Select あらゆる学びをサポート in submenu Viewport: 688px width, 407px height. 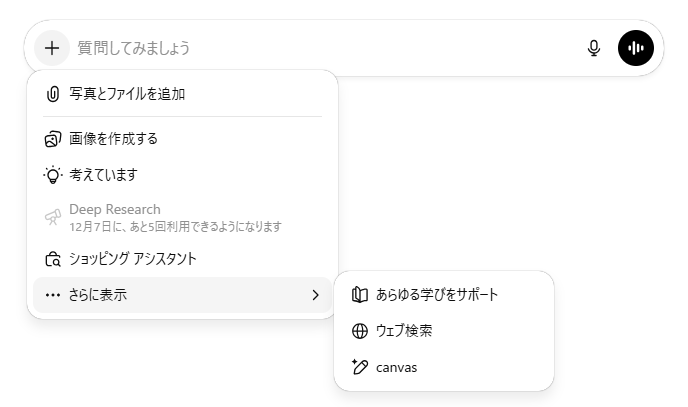coord(437,295)
